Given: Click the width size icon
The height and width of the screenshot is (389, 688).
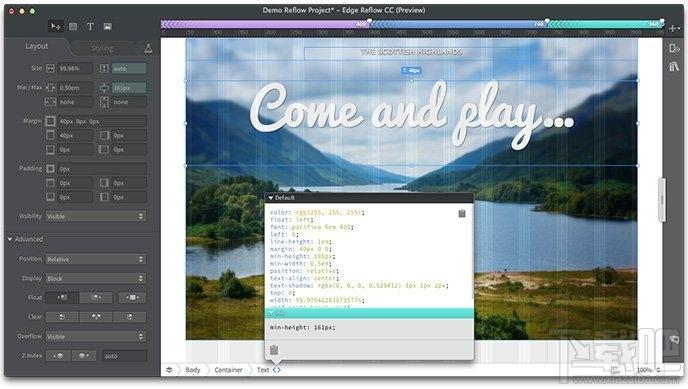Looking at the screenshot, I should click(x=50, y=68).
